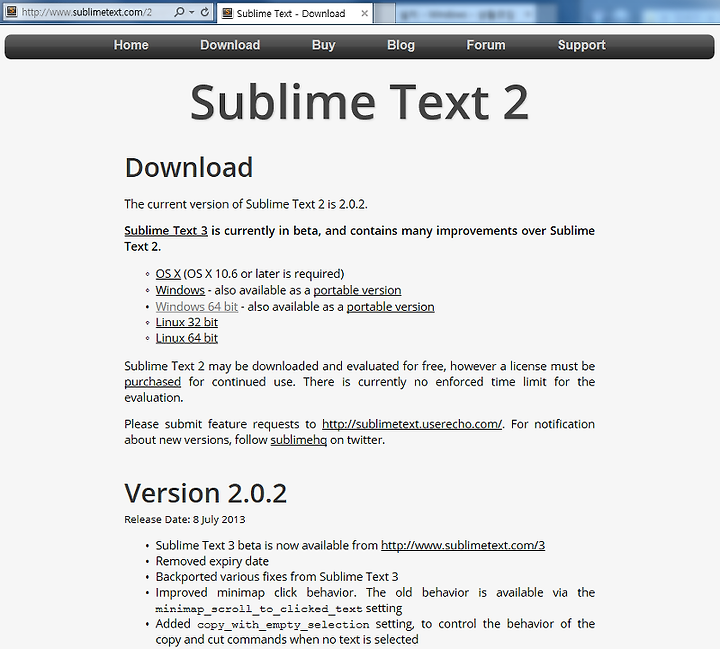Click the search magnifier icon in address bar
The height and width of the screenshot is (649, 720).
point(179,12)
